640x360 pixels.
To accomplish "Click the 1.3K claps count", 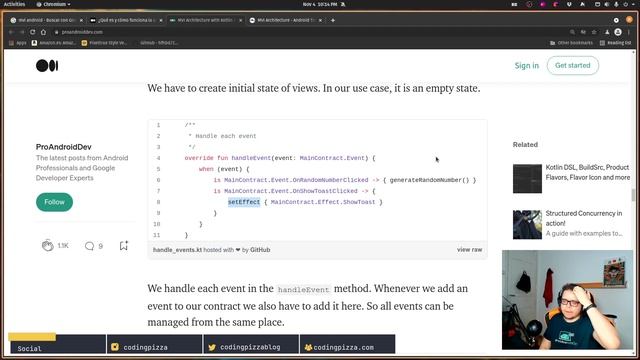I will (63, 246).
